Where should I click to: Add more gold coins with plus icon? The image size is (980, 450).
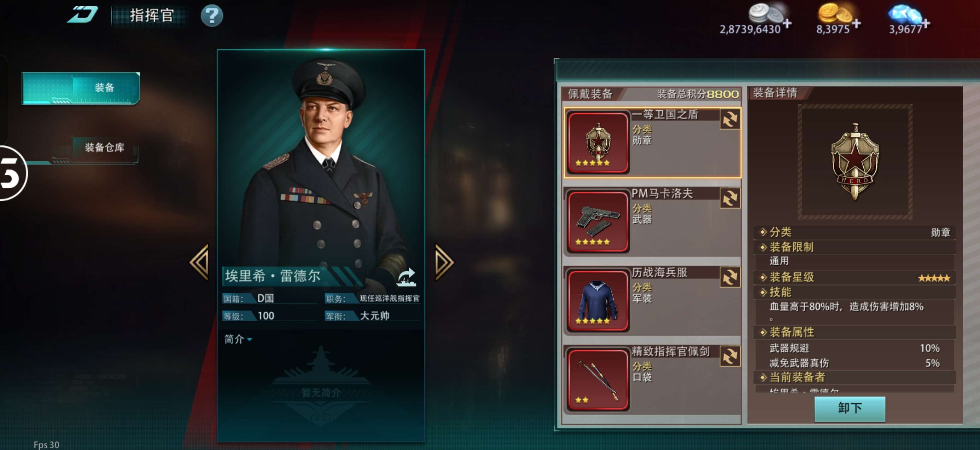[x=856, y=24]
